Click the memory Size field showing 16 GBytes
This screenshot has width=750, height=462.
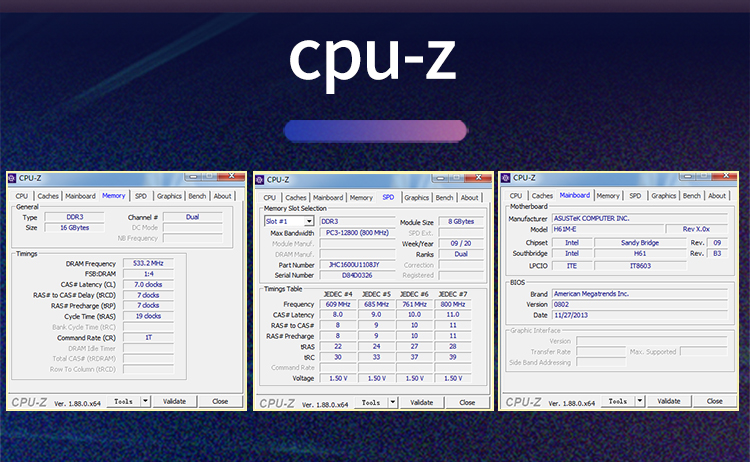click(x=74, y=228)
